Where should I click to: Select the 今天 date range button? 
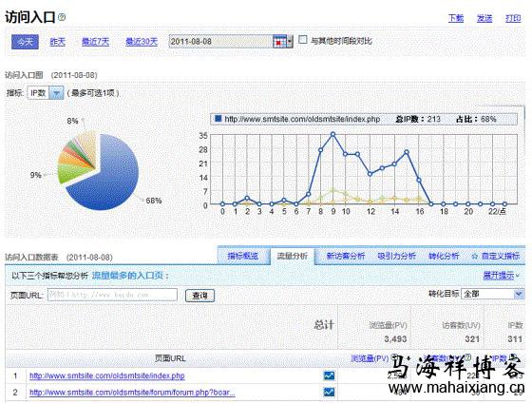pyautogui.click(x=25, y=42)
